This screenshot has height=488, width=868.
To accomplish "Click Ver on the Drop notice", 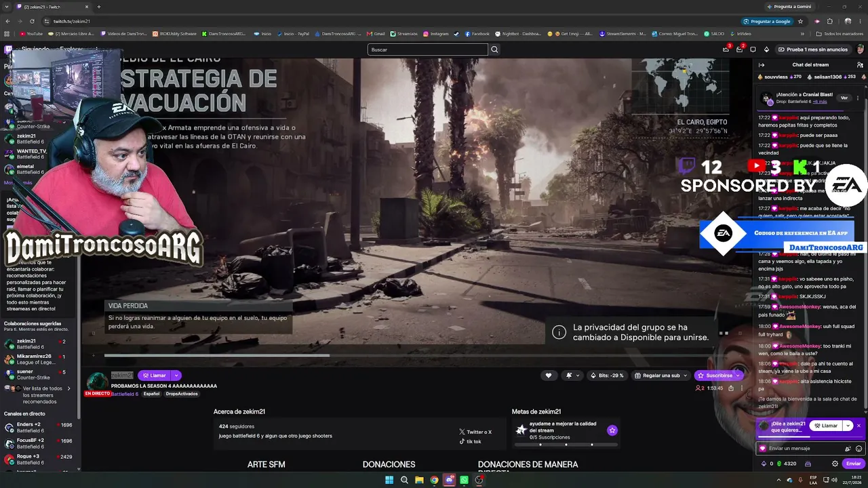I will tap(844, 98).
